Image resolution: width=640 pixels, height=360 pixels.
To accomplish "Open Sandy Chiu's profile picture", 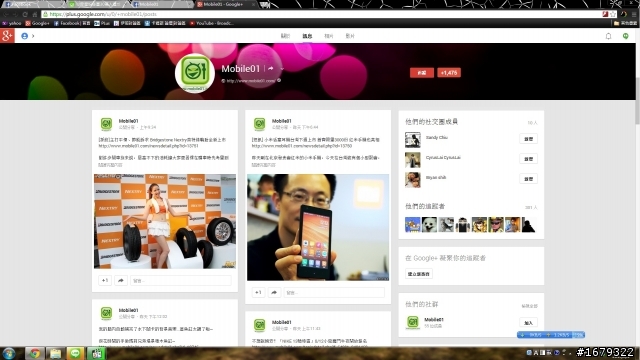I will pyautogui.click(x=413, y=140).
